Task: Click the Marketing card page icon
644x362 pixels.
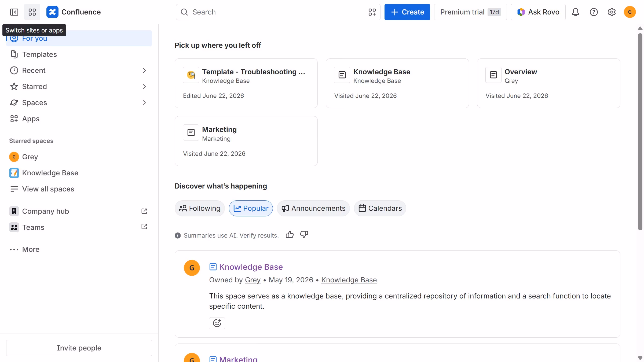Action: tap(191, 132)
